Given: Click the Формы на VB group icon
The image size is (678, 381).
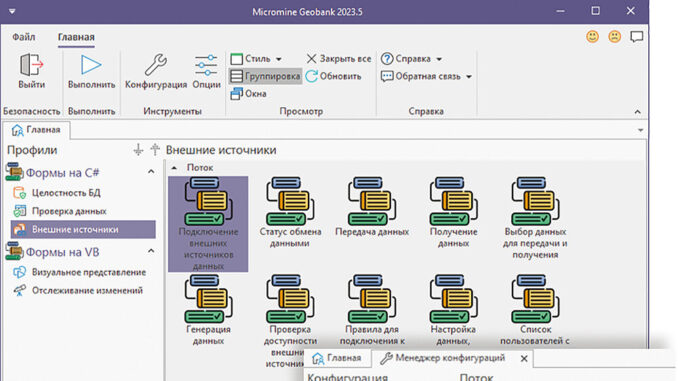Looking at the screenshot, I should [14, 251].
